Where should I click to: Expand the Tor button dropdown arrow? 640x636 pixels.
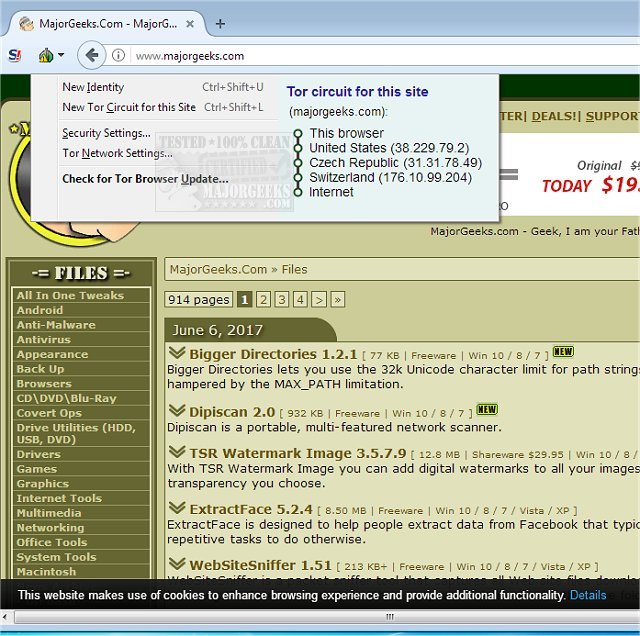click(61, 55)
